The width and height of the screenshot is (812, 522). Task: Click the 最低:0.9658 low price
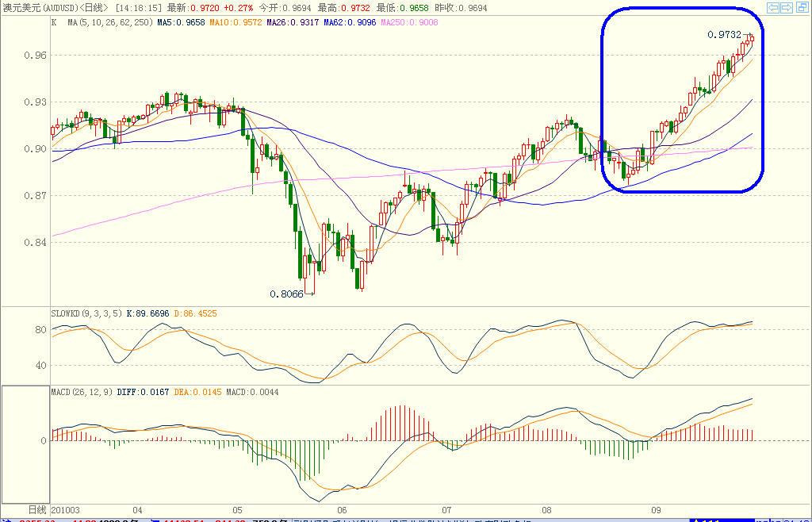tap(403, 8)
